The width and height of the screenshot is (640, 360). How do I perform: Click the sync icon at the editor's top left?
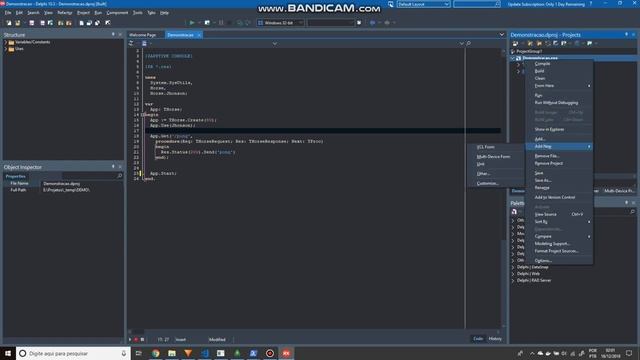131,43
